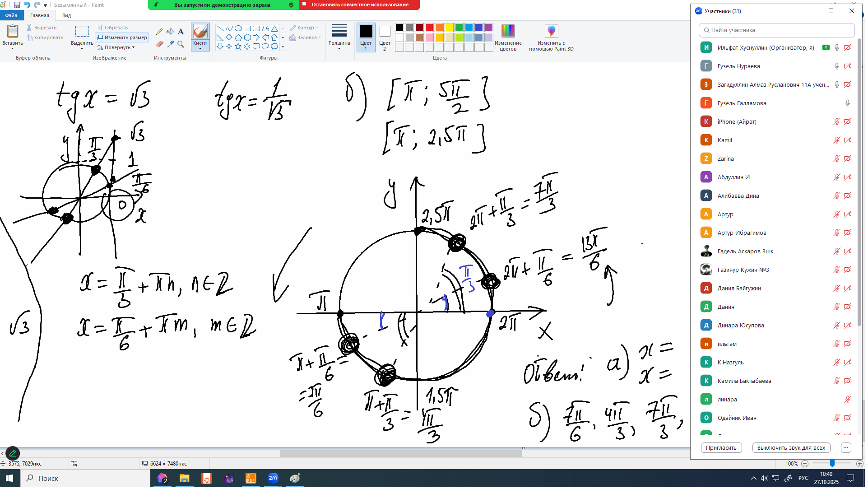The height and width of the screenshot is (489, 868).
Task: Select the Eraser tool
Action: coord(159,44)
